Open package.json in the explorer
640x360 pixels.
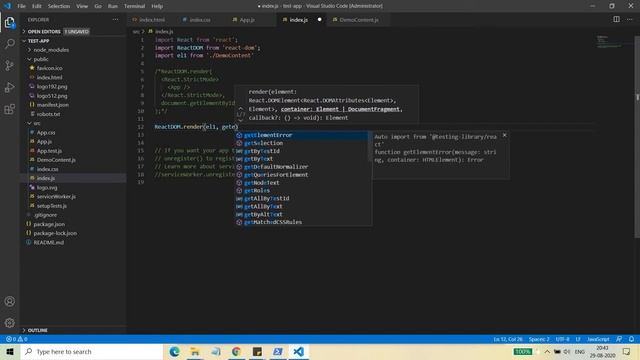tap(49, 224)
